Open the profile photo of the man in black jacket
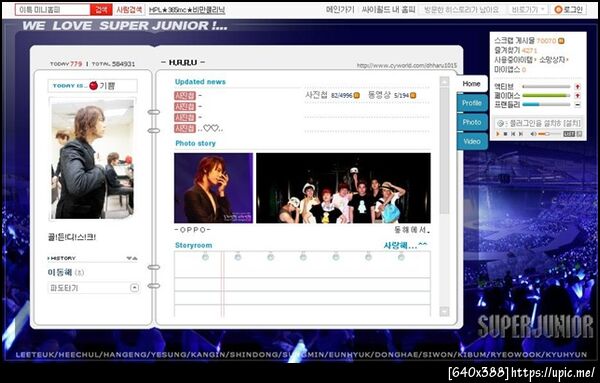Viewport: 600px width, 383px height. [92, 159]
